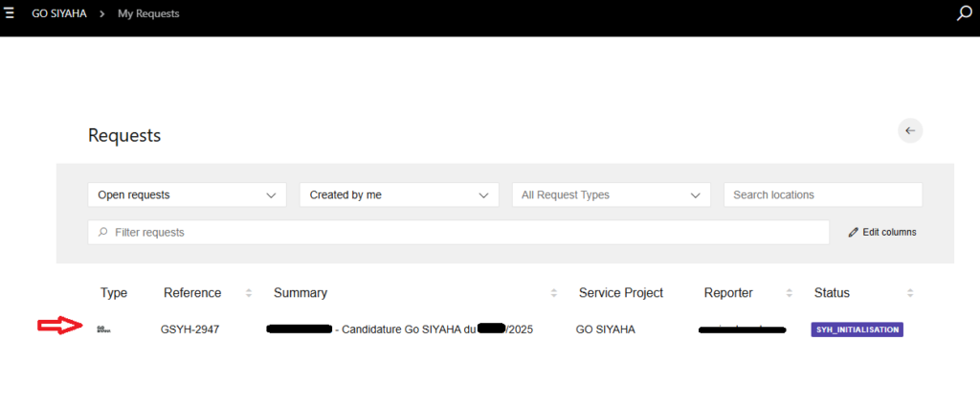Sort by Reference column arrows
This screenshot has width=980, height=409.
click(x=249, y=293)
